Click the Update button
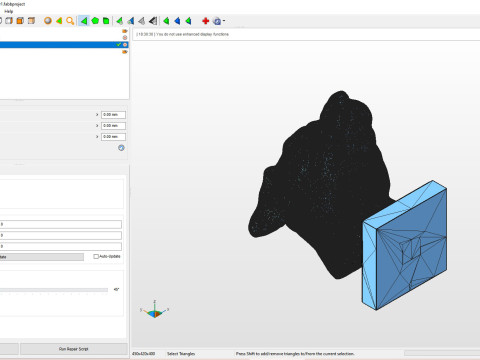Viewport: 480px width, 360px height. click(42, 257)
